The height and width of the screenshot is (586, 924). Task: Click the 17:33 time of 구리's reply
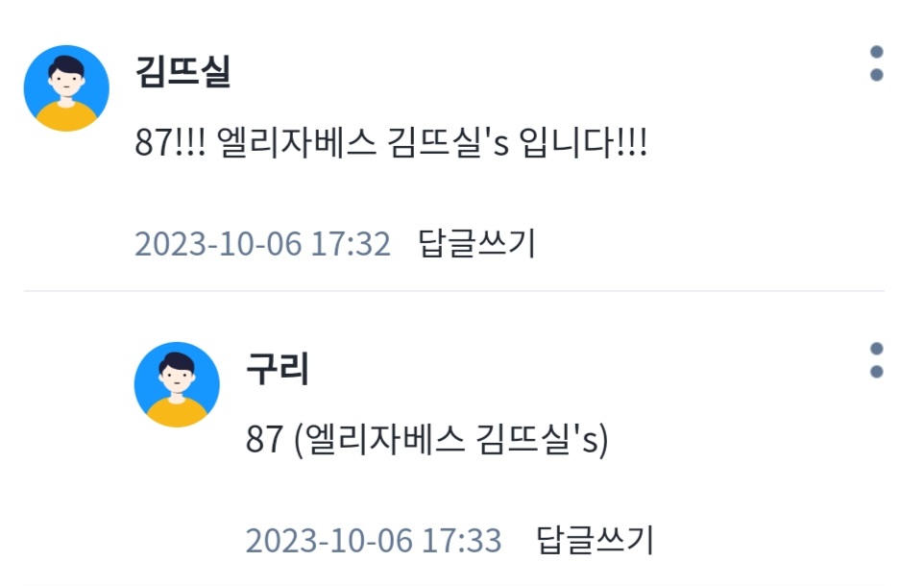(x=461, y=541)
